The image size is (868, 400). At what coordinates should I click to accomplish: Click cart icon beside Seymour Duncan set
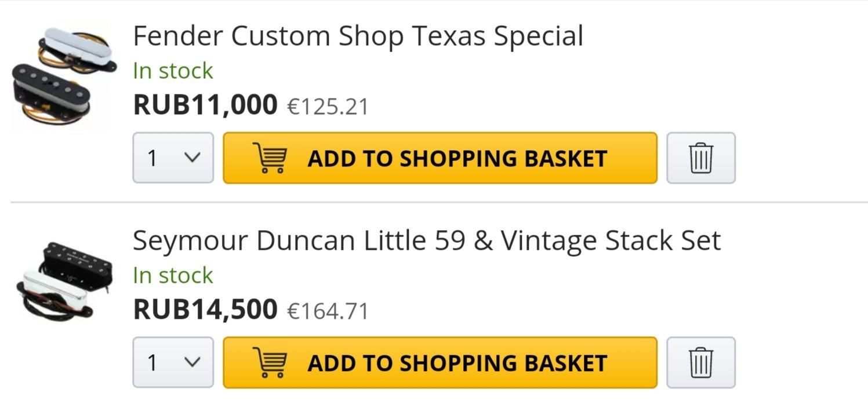(270, 362)
